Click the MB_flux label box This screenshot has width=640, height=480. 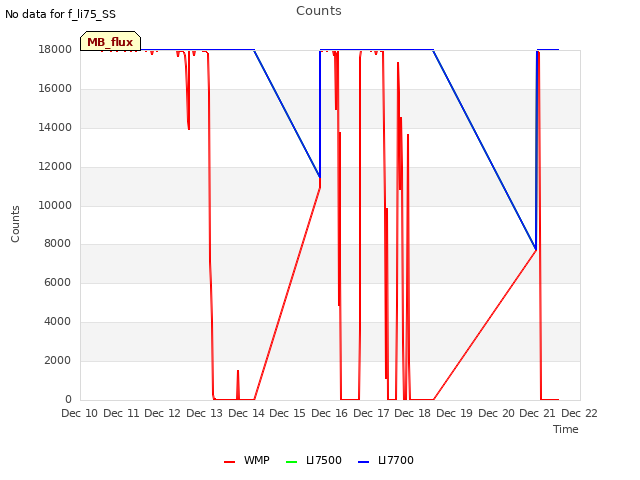click(x=110, y=41)
